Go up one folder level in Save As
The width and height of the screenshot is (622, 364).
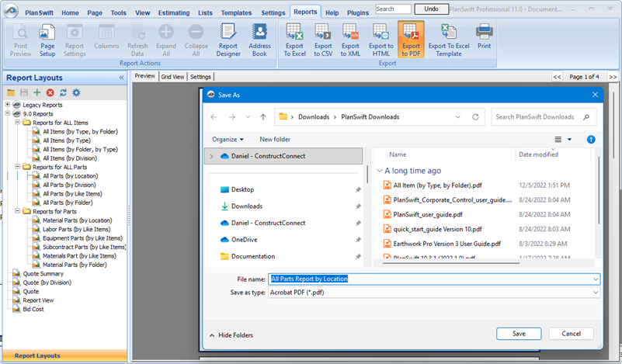tap(263, 117)
